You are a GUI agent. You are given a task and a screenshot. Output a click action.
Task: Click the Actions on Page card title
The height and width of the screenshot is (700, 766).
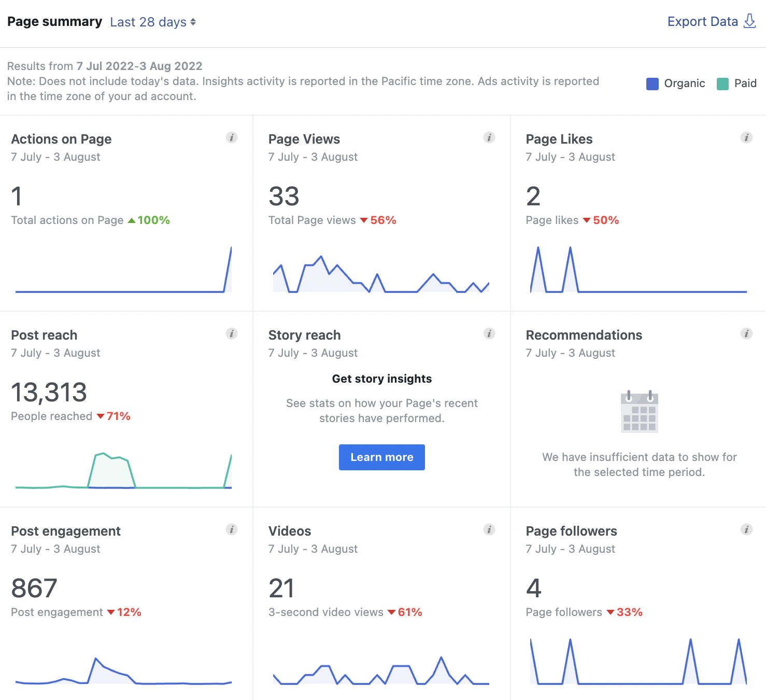(x=61, y=139)
